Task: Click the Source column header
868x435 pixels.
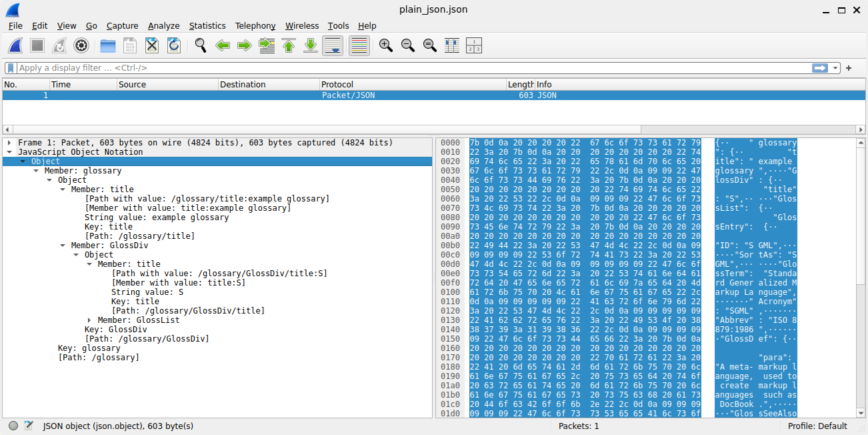Action: tap(167, 85)
